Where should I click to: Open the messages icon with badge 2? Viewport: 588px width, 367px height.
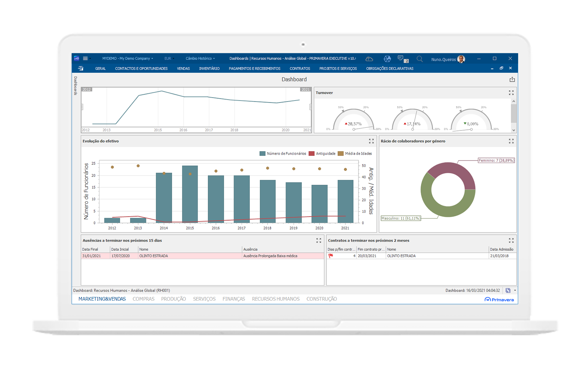(402, 59)
